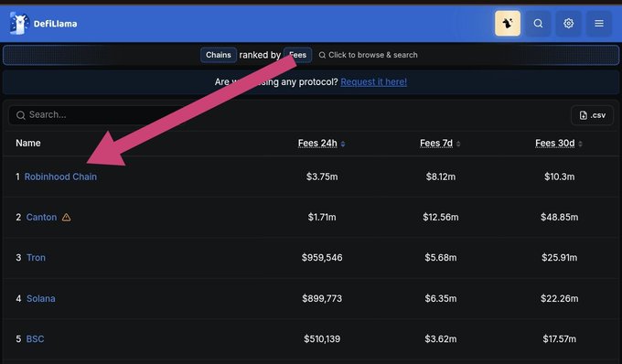Click the warning triangle next to Canton
Image resolution: width=622 pixels, height=364 pixels.
click(66, 218)
